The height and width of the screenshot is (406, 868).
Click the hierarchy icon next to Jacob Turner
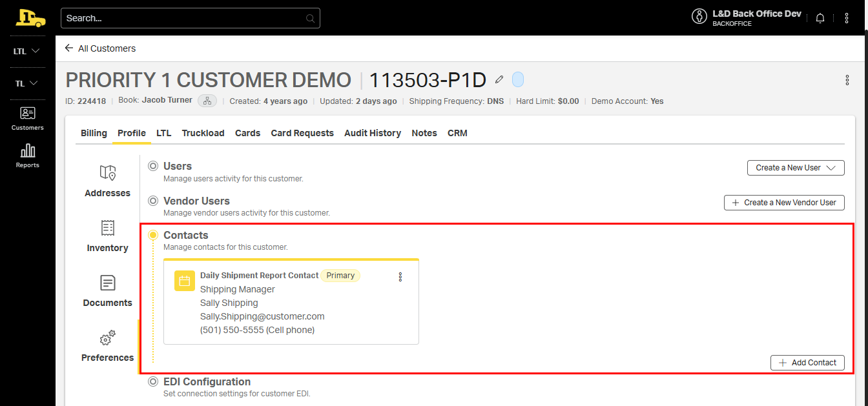tap(207, 101)
